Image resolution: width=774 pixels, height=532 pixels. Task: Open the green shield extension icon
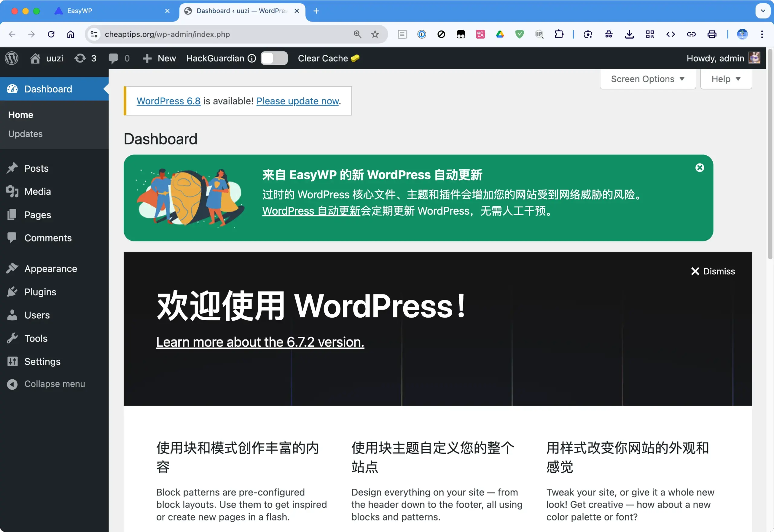(x=519, y=34)
